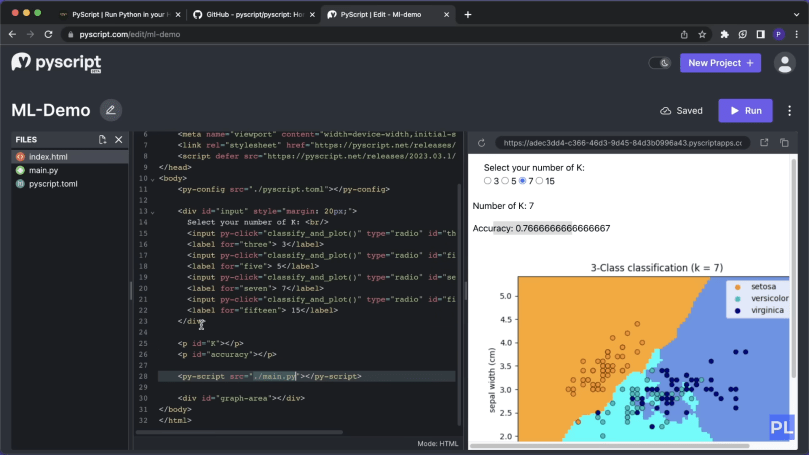809x455 pixels.
Task: Select K value 7 radio button
Action: 523,181
